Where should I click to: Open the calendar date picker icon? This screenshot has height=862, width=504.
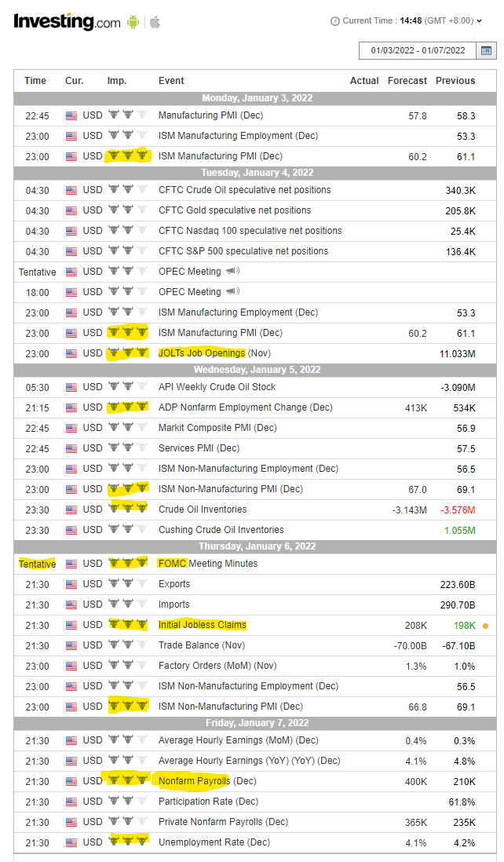(486, 50)
